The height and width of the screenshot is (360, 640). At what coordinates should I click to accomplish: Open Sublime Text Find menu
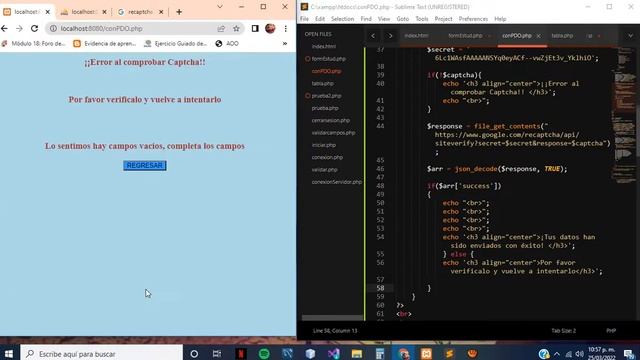tap(366, 19)
